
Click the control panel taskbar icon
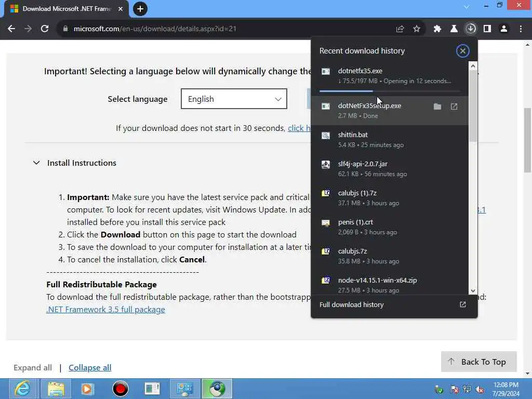click(x=185, y=389)
